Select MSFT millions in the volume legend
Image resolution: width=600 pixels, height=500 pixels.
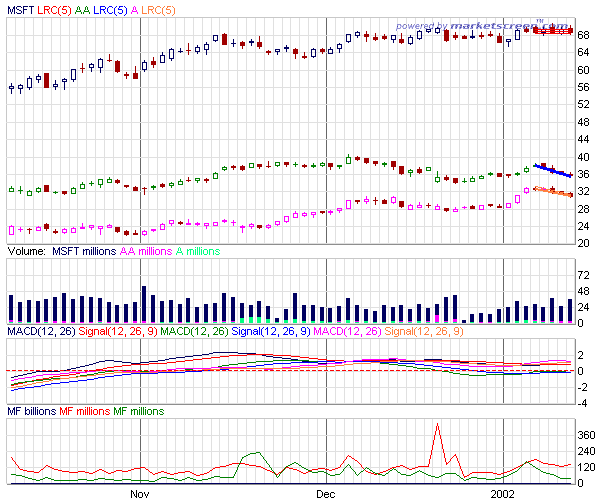click(x=84, y=251)
